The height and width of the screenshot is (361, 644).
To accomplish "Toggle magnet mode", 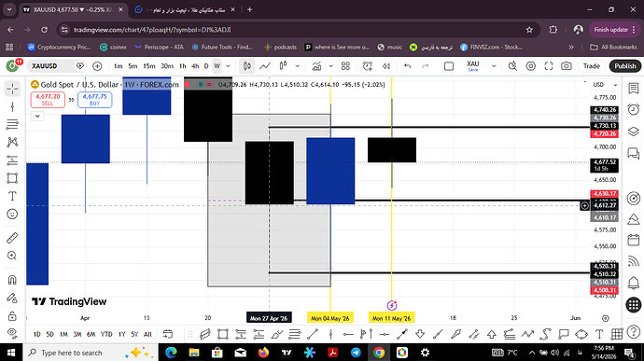I will pyautogui.click(x=12, y=280).
